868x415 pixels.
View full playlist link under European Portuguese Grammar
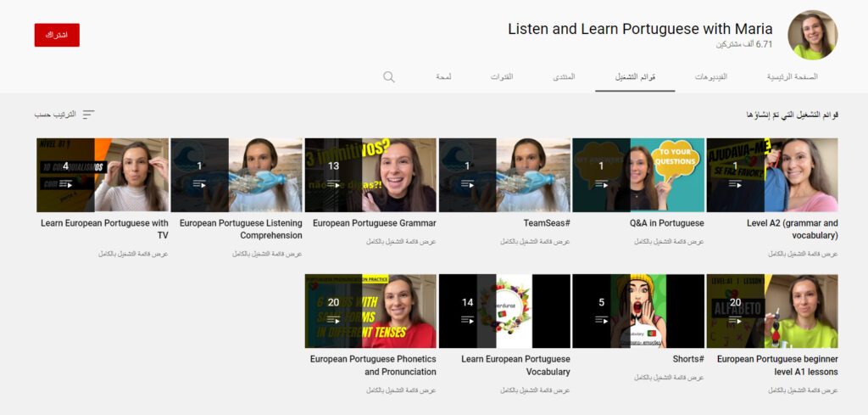coord(401,242)
